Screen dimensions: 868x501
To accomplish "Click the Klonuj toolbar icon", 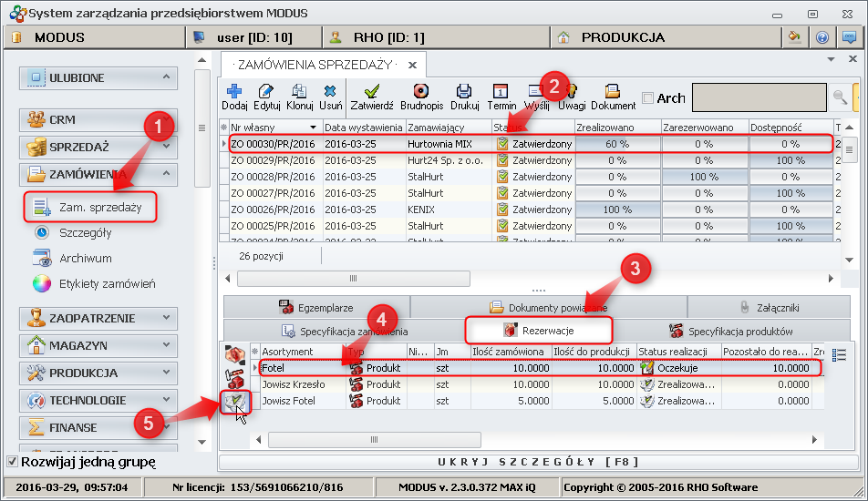I will 300,91.
